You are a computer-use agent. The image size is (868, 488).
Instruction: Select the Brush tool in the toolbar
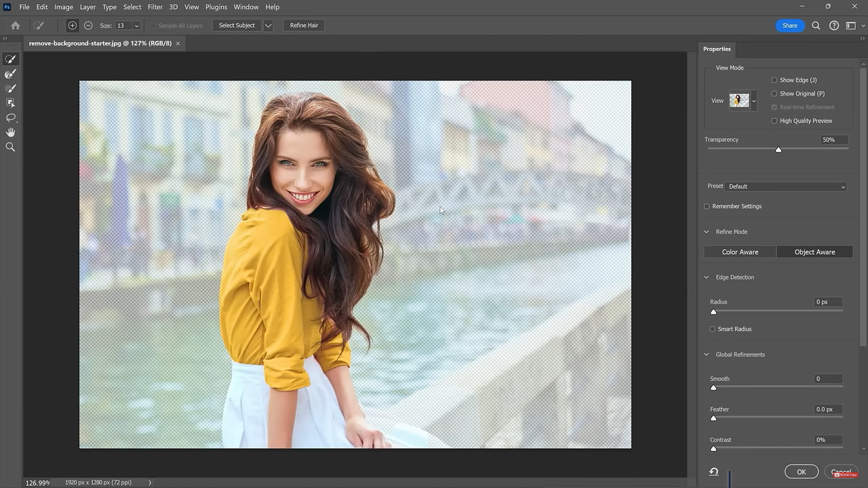10,88
